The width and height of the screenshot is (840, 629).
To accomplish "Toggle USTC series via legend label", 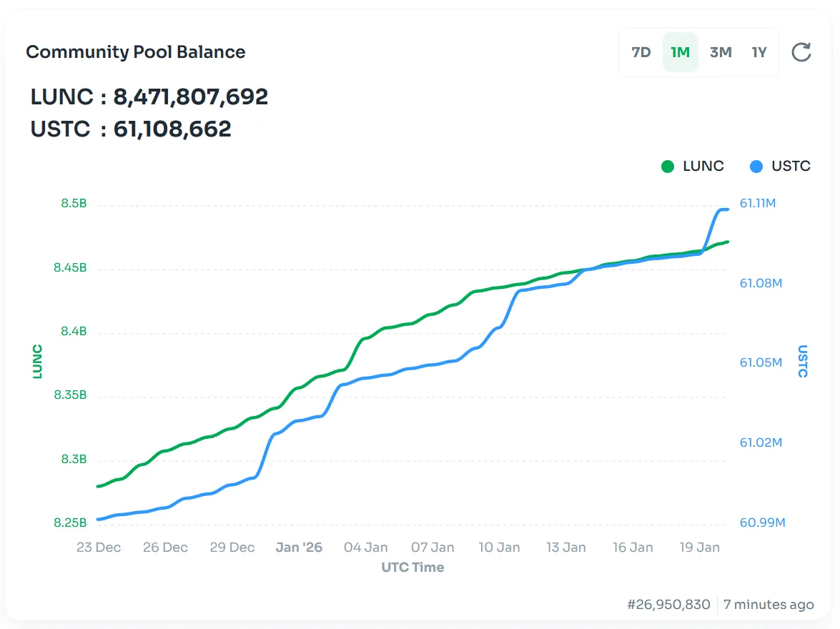I will (x=791, y=166).
